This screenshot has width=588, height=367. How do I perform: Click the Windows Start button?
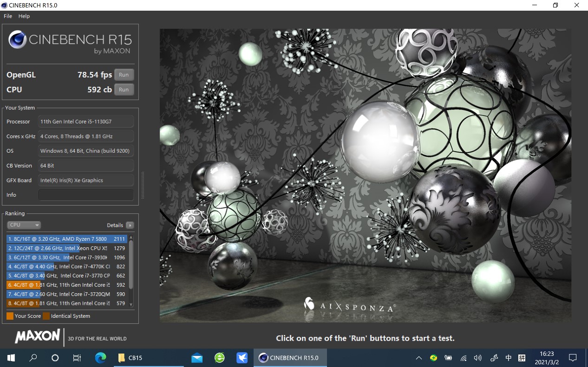[x=11, y=358]
